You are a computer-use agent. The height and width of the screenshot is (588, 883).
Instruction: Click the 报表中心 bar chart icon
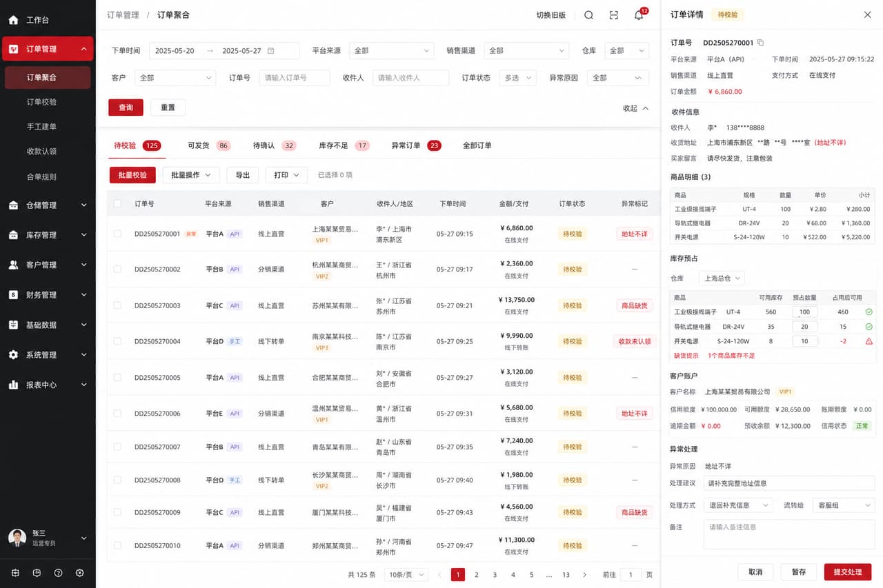[13, 385]
